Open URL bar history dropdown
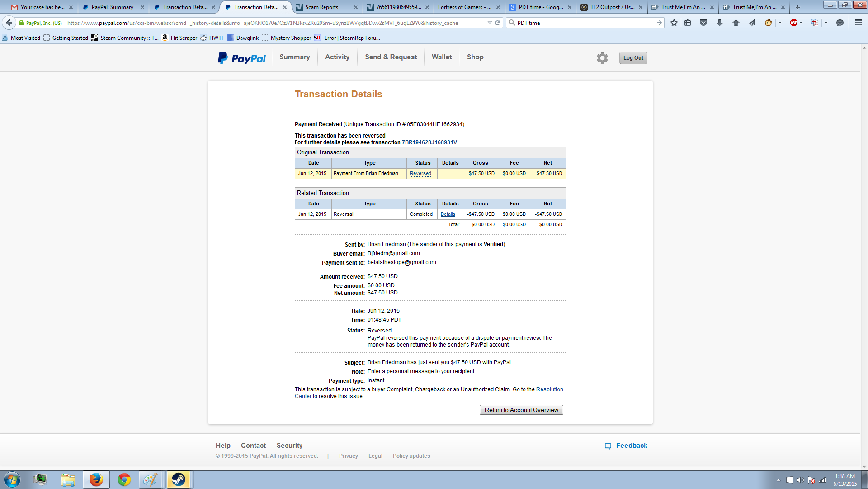The width and height of the screenshot is (868, 489). (490, 23)
